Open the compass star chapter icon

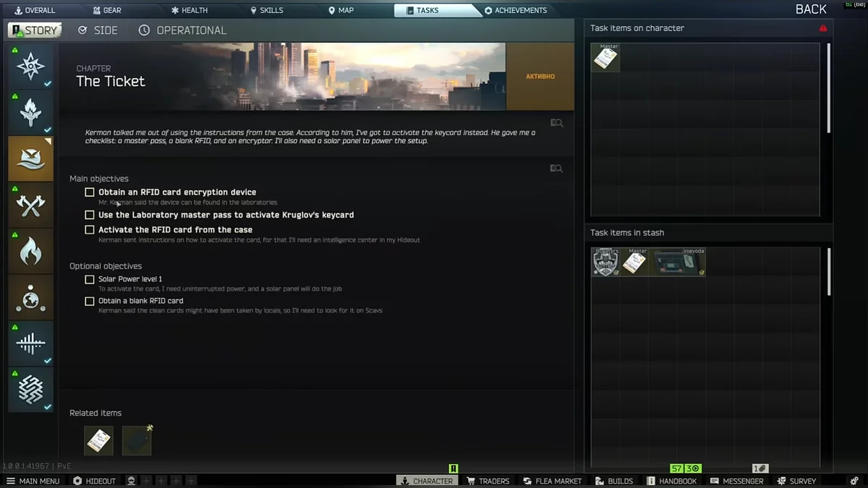(30, 67)
